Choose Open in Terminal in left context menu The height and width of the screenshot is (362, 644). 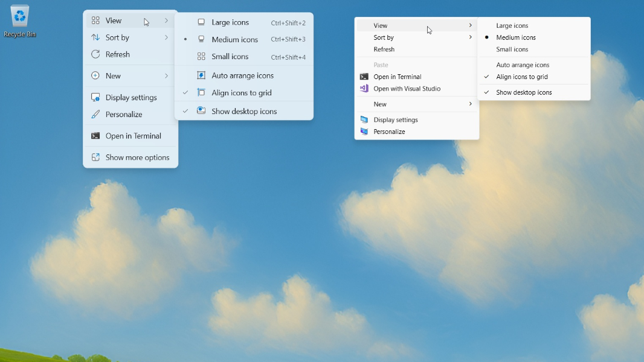[130, 136]
